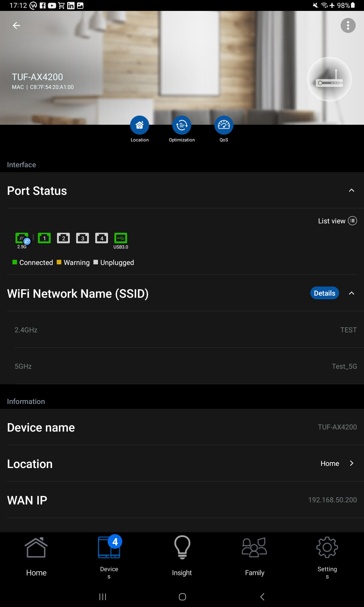Collapse the WiFi Network Name section
Viewport: 364px width, 607px height.
point(352,293)
